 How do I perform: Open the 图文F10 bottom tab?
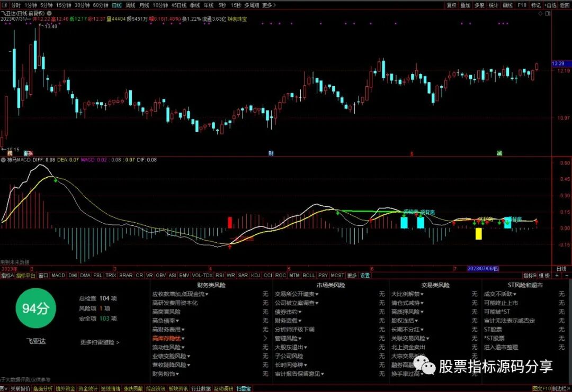[x=541, y=389]
